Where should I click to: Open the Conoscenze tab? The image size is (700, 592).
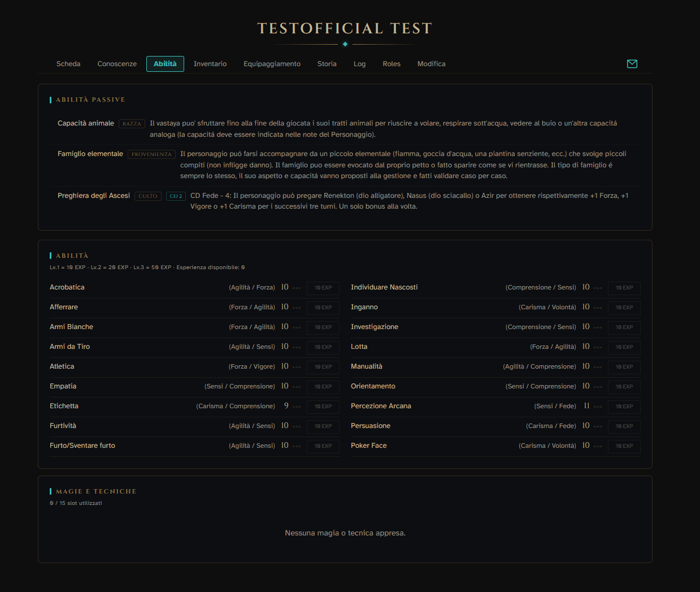117,64
